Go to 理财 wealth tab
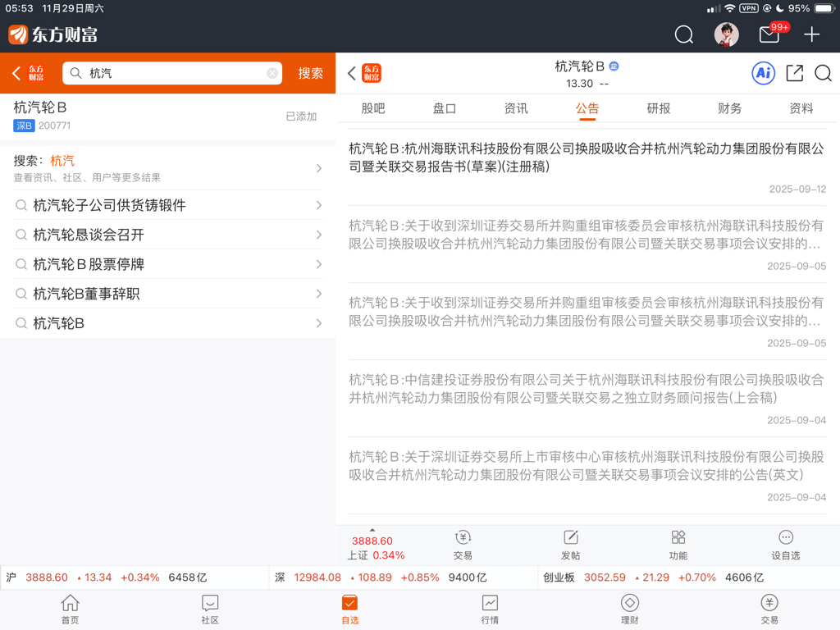The height and width of the screenshot is (630, 840). [x=629, y=609]
